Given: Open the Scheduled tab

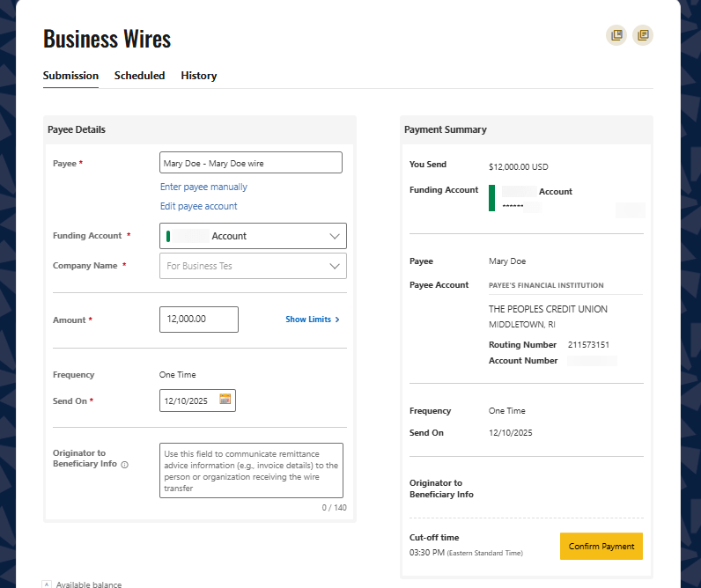Looking at the screenshot, I should [139, 76].
